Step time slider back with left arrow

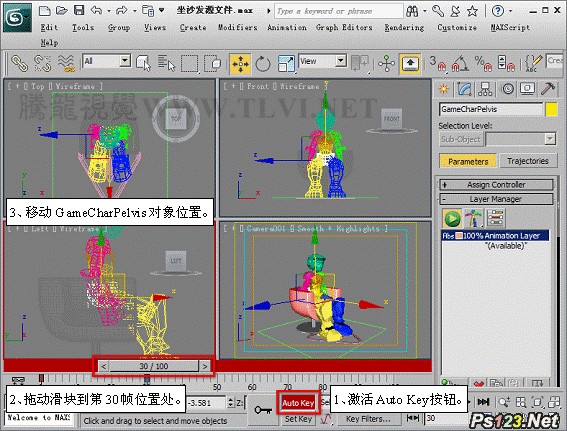point(103,366)
